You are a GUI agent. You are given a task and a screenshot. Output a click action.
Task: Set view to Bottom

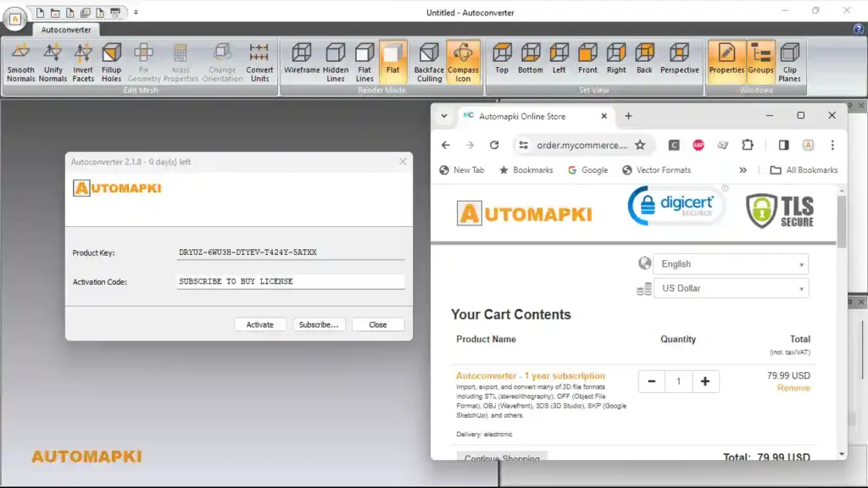click(x=531, y=58)
